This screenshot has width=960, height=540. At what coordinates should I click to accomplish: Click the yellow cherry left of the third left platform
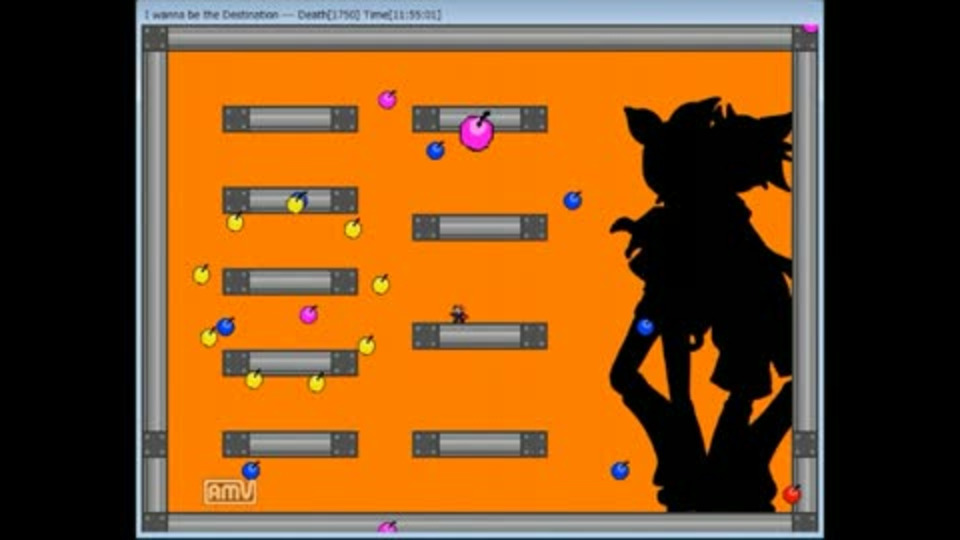click(x=201, y=275)
